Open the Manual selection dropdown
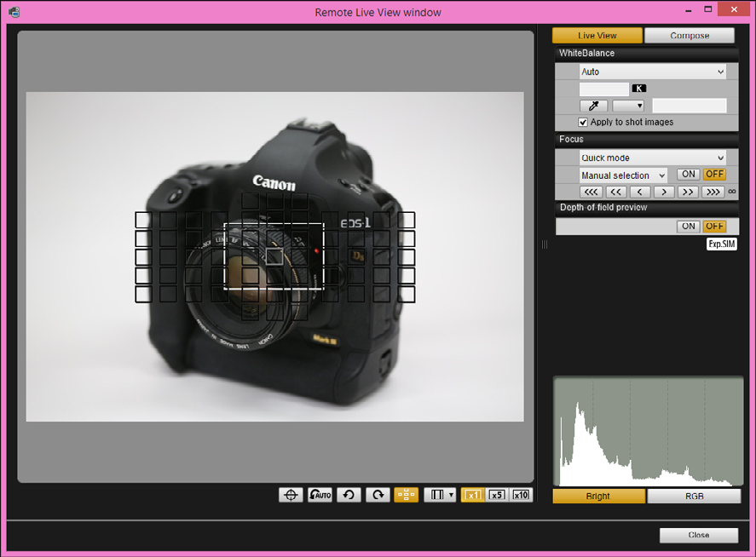 [623, 175]
